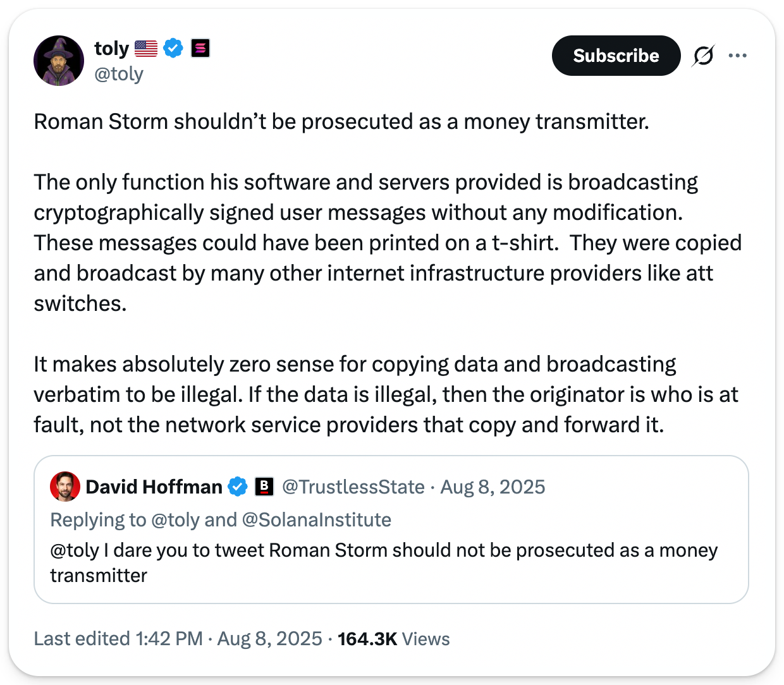This screenshot has width=784, height=685.
Task: Click toly's wizard profile avatar
Action: 59,61
